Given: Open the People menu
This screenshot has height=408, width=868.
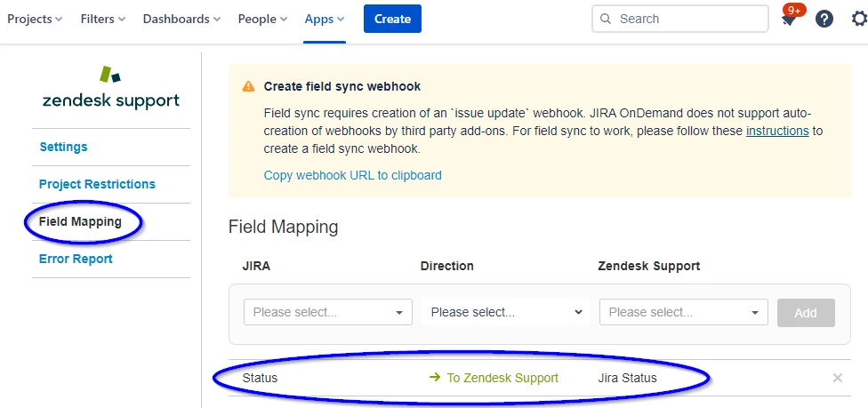Looking at the screenshot, I should [262, 19].
